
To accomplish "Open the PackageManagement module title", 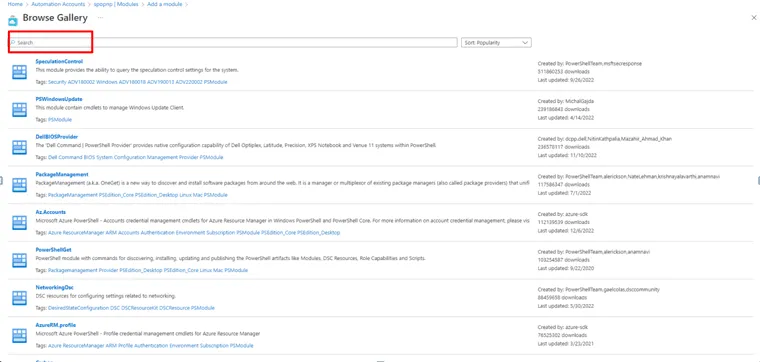I will 62,174.
